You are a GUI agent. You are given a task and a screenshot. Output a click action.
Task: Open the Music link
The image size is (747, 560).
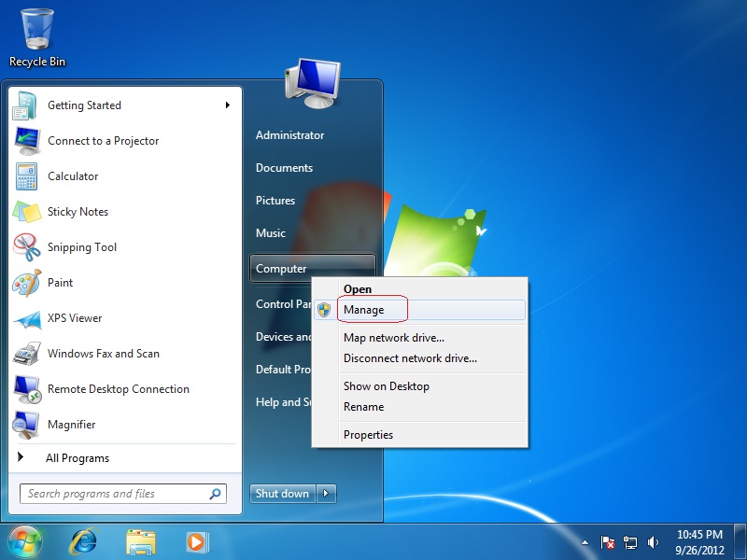(271, 233)
